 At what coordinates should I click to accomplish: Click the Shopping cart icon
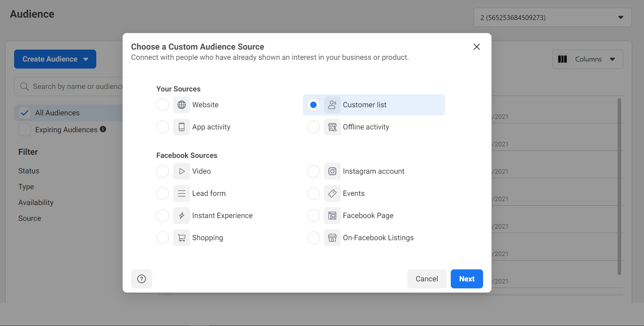click(x=182, y=238)
